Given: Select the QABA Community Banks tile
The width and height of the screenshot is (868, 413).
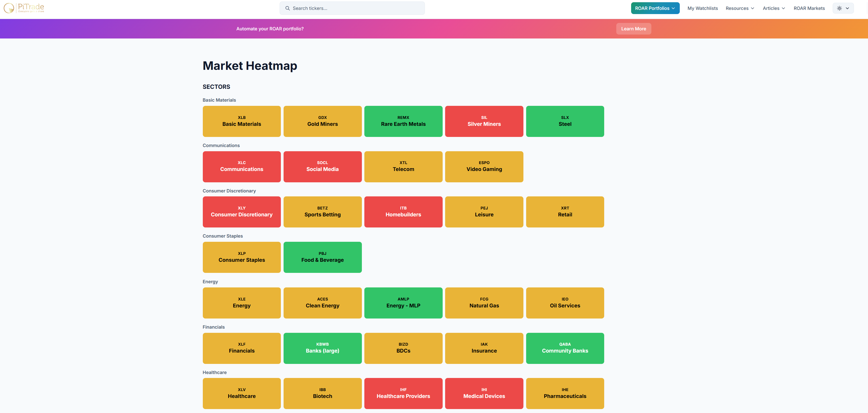Looking at the screenshot, I should (565, 348).
